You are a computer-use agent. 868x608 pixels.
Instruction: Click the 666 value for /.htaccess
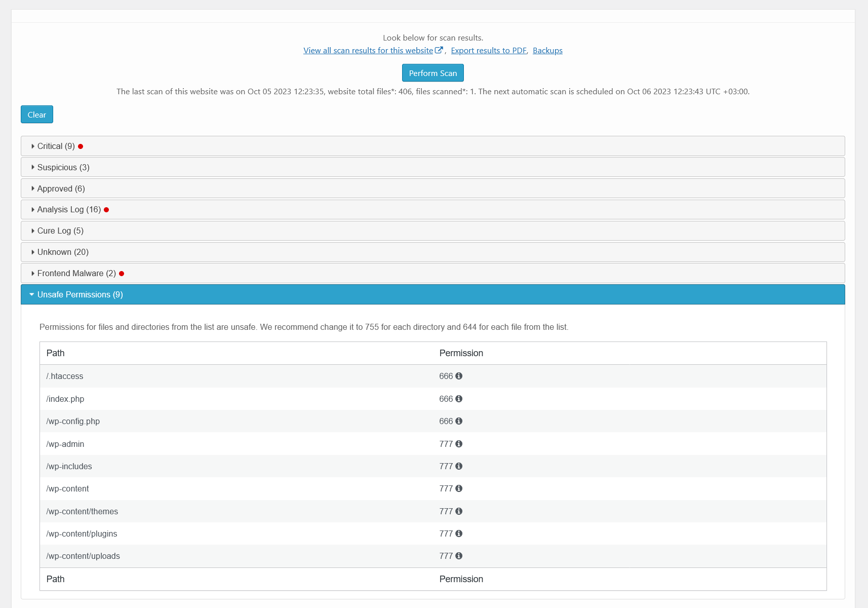(446, 376)
